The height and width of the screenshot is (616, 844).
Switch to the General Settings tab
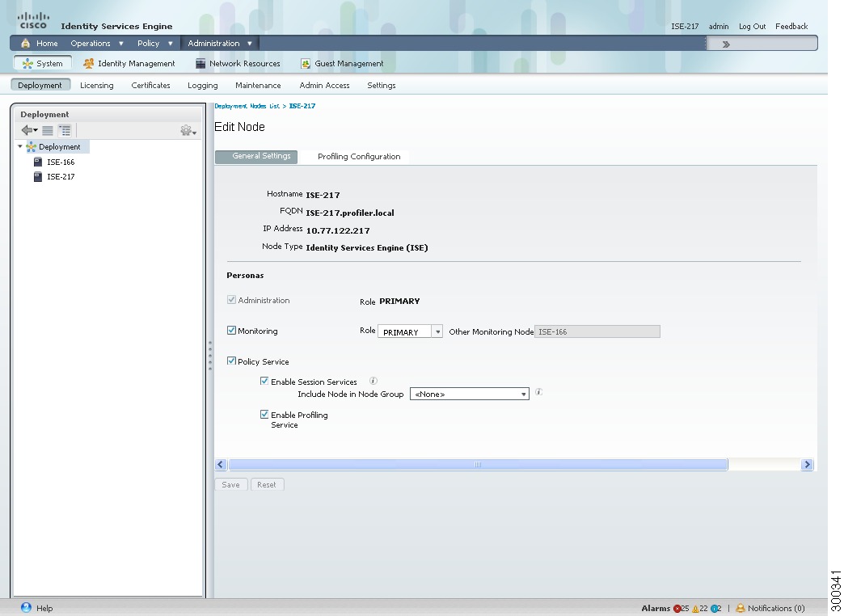pyautogui.click(x=256, y=156)
